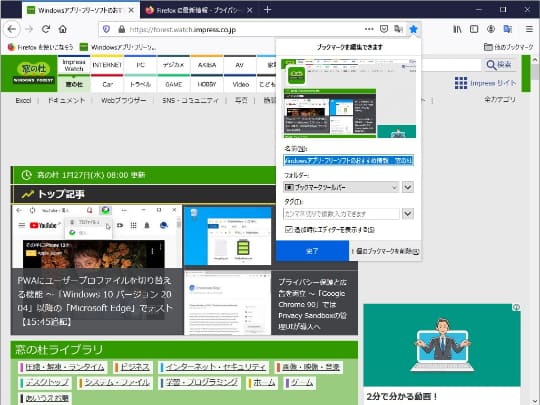Open page actions three-dot menu

coord(369,29)
